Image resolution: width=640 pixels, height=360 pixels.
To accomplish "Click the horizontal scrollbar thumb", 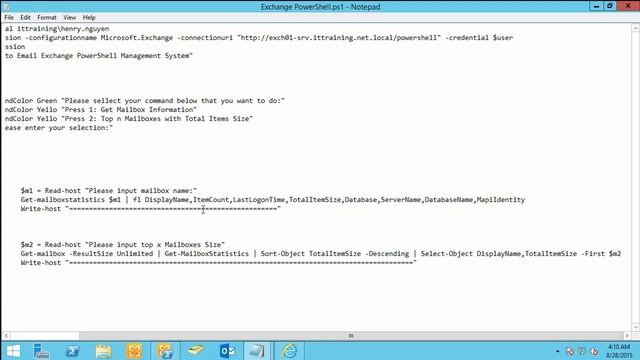I will pos(351,336).
